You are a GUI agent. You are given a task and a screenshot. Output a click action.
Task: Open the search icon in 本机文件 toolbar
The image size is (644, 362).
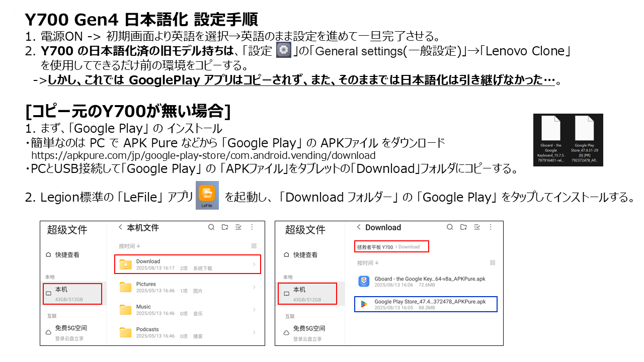(211, 227)
